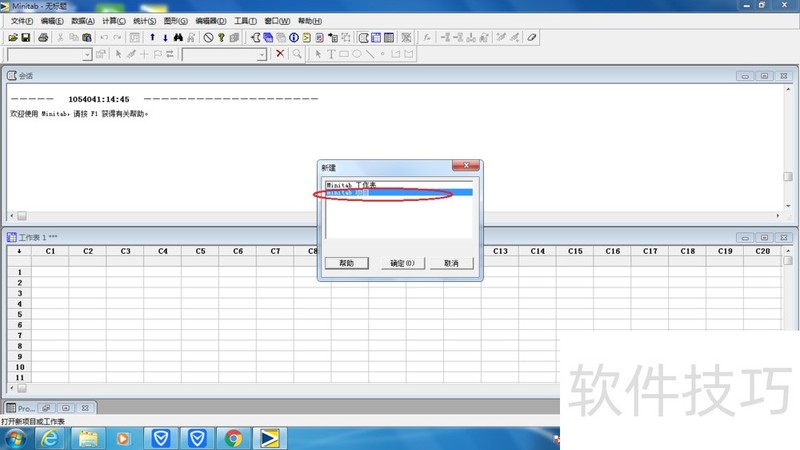The image size is (800, 450).
Task: Switch to Minitab taskbar icon
Action: 269,439
